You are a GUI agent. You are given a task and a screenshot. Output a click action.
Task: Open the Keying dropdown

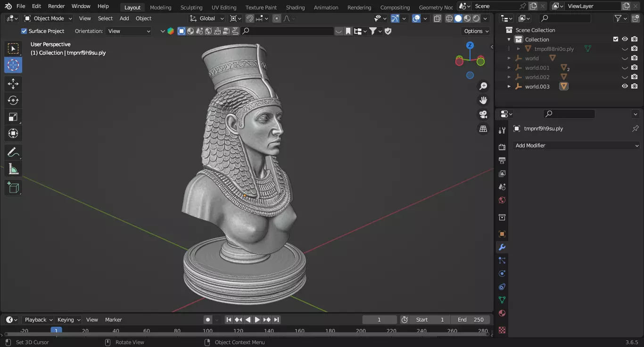pos(69,320)
